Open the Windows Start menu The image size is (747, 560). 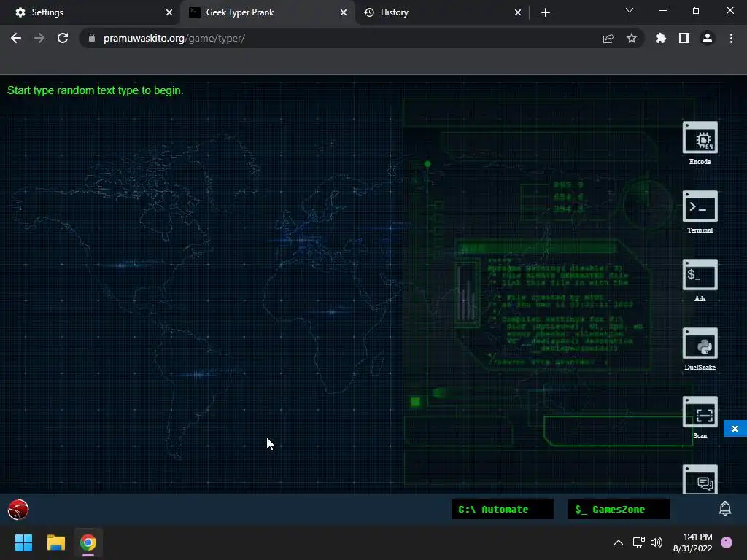(x=23, y=542)
